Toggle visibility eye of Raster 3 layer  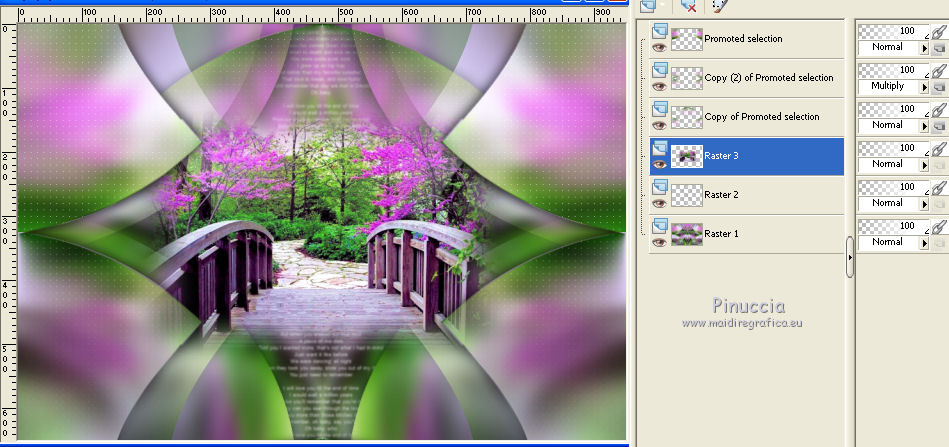click(x=659, y=165)
